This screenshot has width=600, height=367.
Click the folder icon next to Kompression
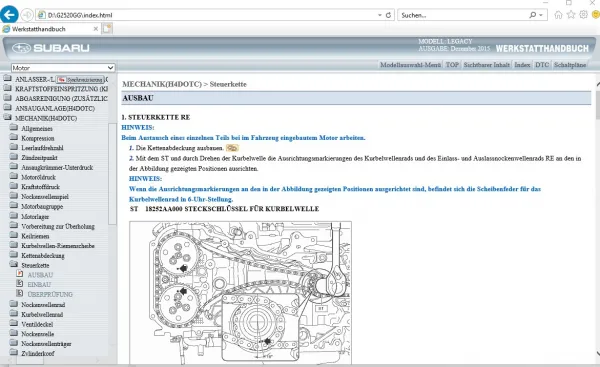click(14, 137)
